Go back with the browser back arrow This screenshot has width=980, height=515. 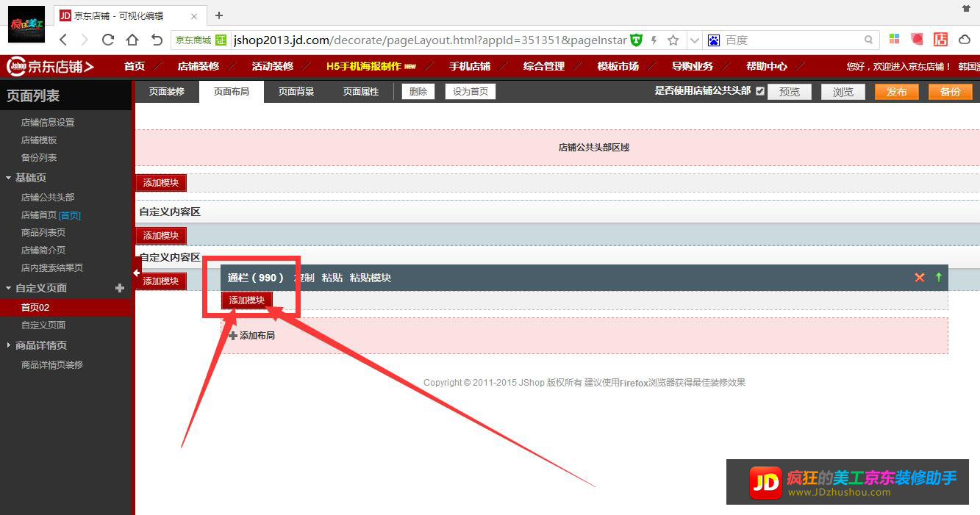(x=63, y=40)
